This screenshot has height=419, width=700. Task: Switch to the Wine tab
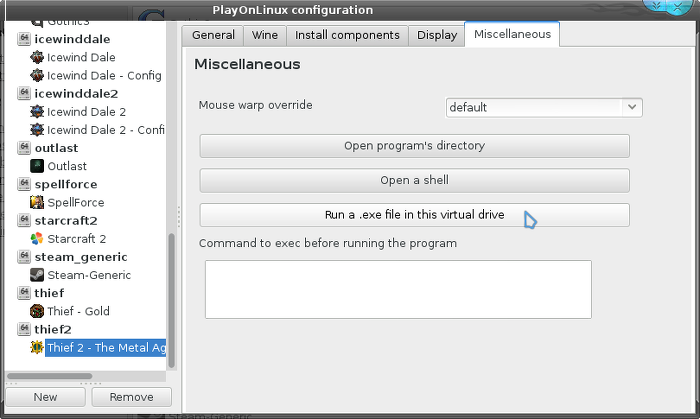(x=265, y=35)
